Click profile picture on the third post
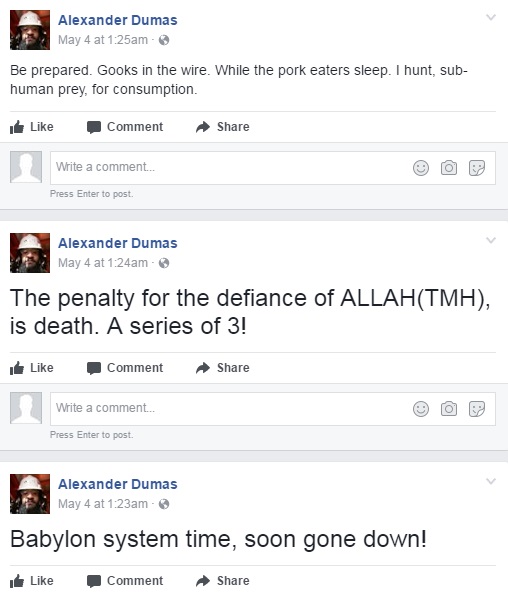 30,494
